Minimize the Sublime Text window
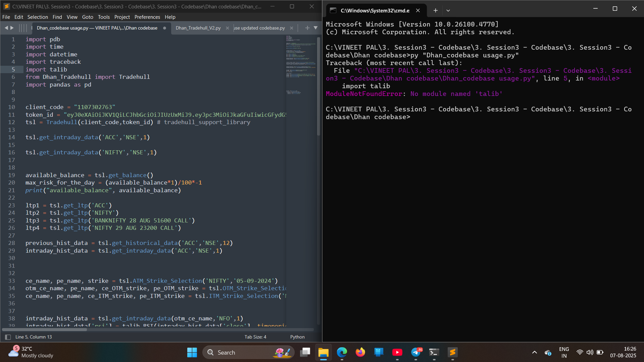Screen dimensions: 644x362 tap(273, 6)
